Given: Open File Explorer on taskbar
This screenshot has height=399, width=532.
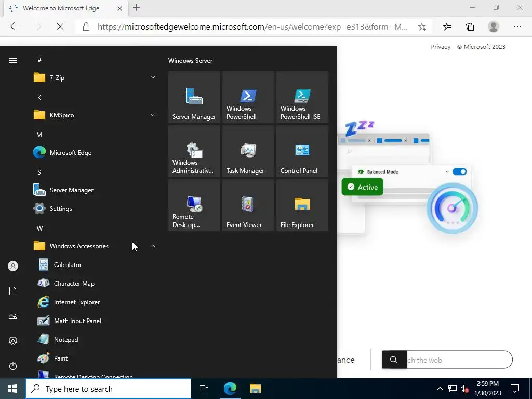Looking at the screenshot, I should [x=255, y=389].
